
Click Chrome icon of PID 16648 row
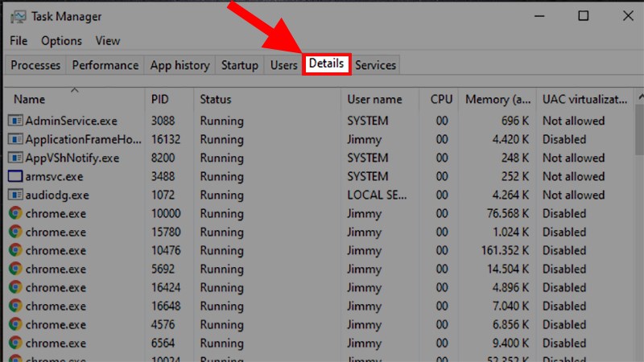pos(15,306)
